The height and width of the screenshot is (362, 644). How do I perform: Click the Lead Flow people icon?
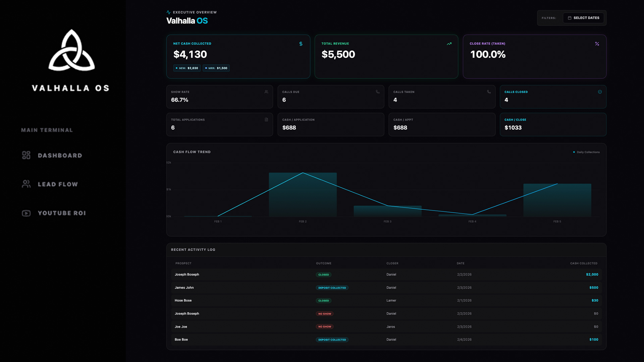[26, 184]
